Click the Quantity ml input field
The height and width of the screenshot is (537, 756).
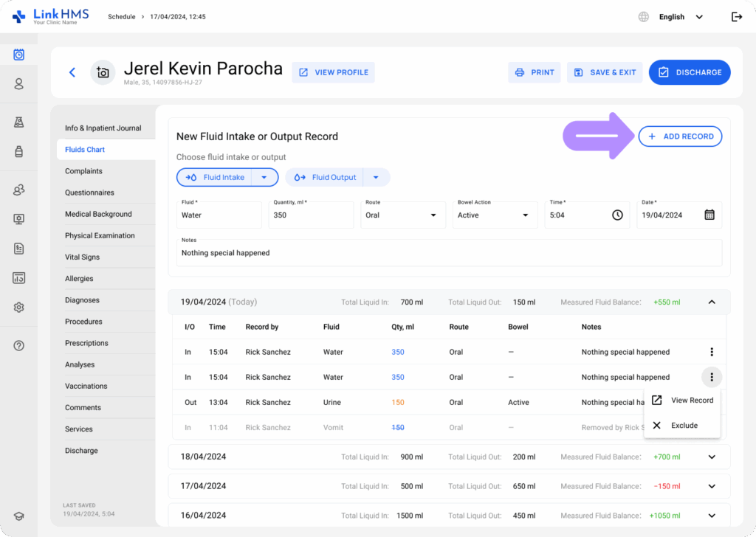click(311, 215)
